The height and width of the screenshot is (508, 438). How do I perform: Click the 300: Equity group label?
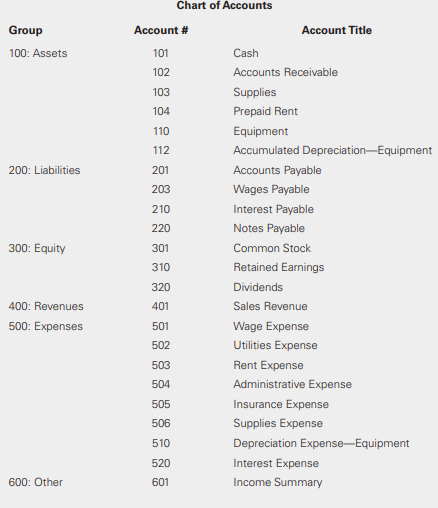coord(37,249)
